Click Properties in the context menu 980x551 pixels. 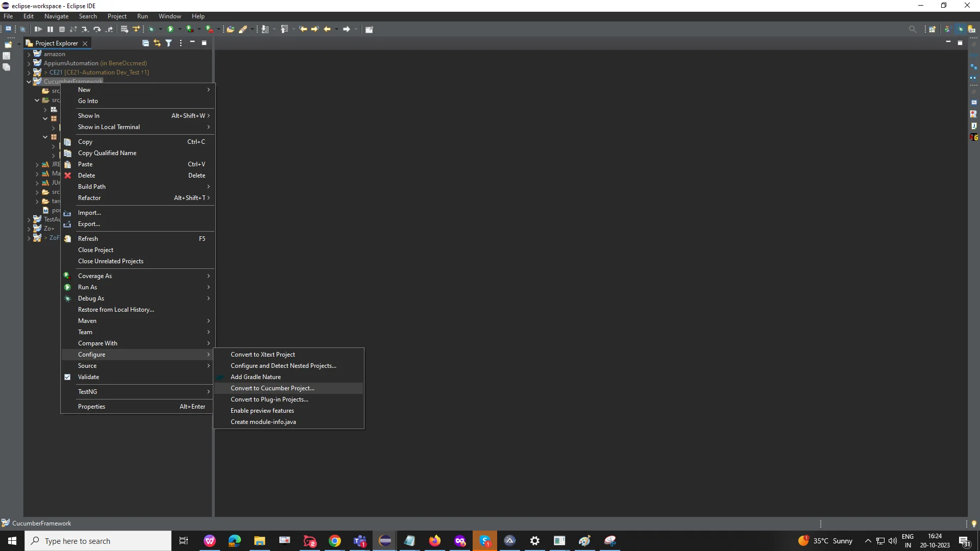(x=91, y=407)
